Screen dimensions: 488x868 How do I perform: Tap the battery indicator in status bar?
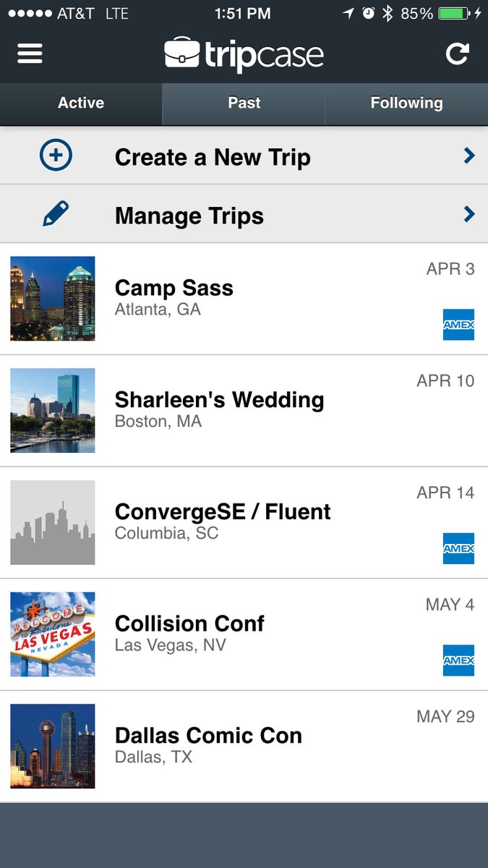454,13
